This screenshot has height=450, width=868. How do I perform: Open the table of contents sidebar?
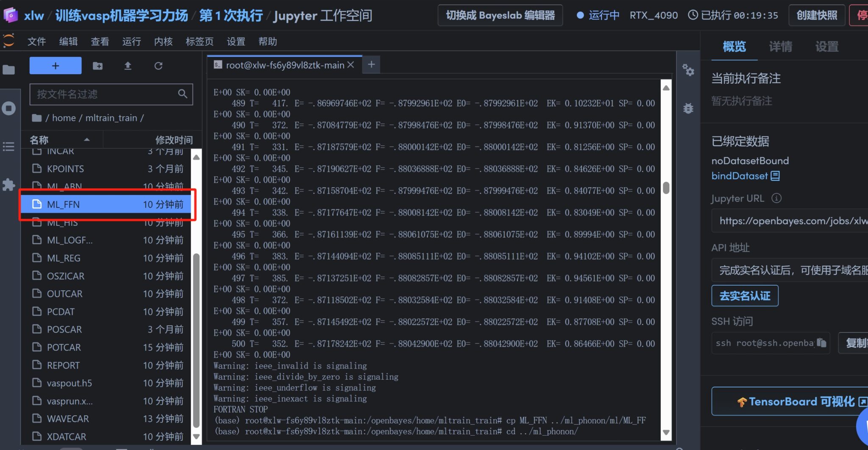tap(8, 147)
